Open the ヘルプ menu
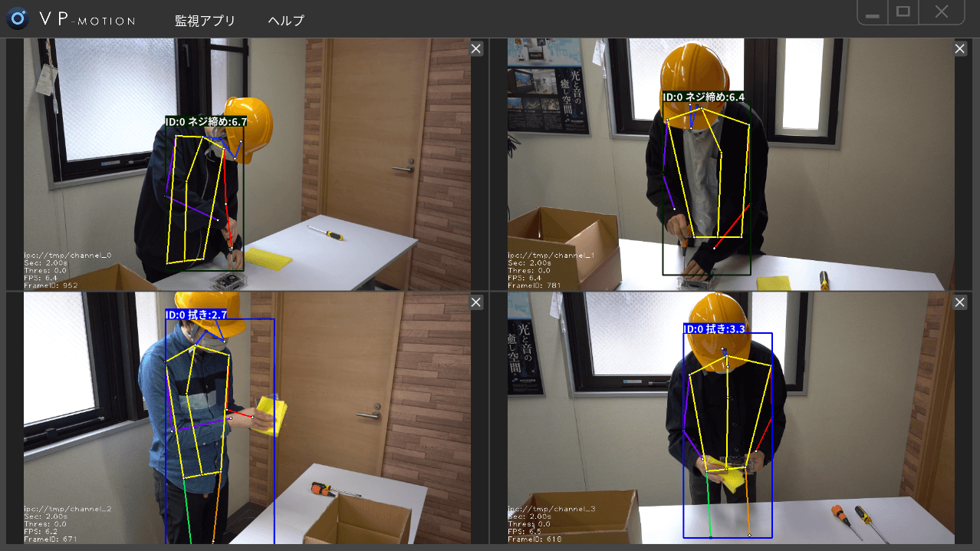This screenshot has height=551, width=980. point(286,21)
